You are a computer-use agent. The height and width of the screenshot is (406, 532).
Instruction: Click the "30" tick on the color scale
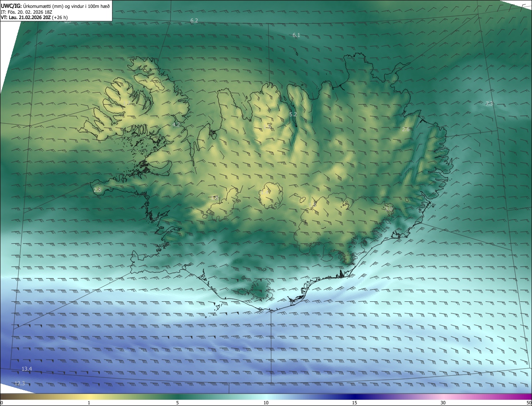(443, 403)
